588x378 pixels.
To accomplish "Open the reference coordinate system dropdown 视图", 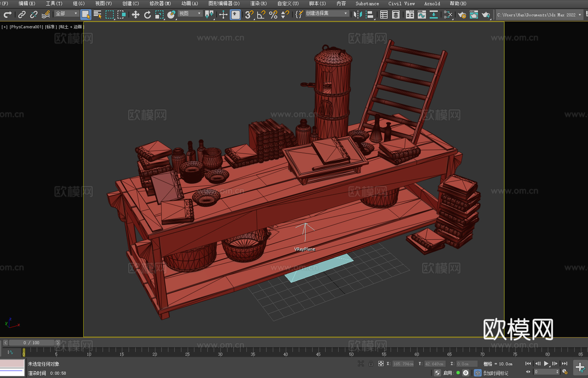I will (x=190, y=13).
